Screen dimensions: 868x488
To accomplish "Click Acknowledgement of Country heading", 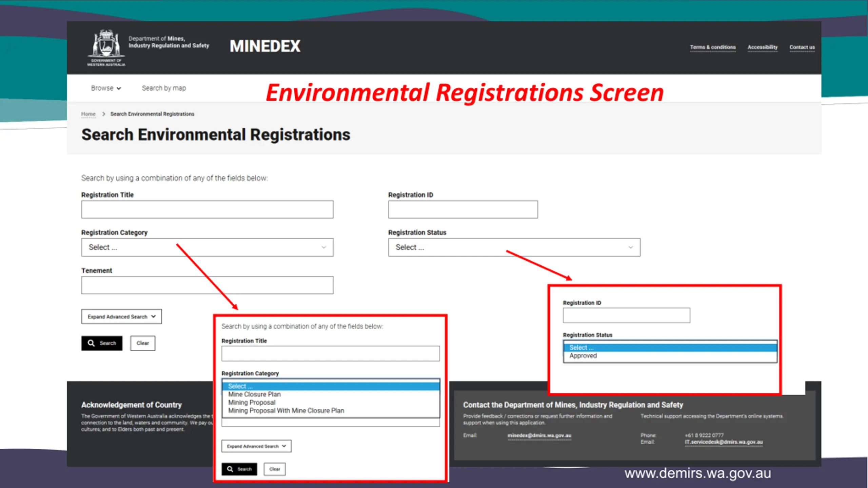I will [x=131, y=405].
